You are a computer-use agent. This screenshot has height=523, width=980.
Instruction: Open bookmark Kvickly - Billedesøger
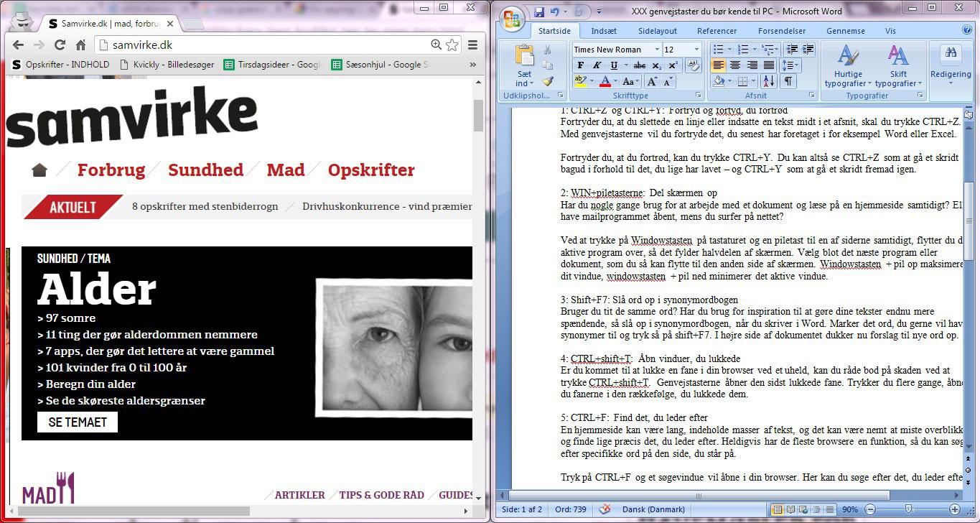coord(167,65)
